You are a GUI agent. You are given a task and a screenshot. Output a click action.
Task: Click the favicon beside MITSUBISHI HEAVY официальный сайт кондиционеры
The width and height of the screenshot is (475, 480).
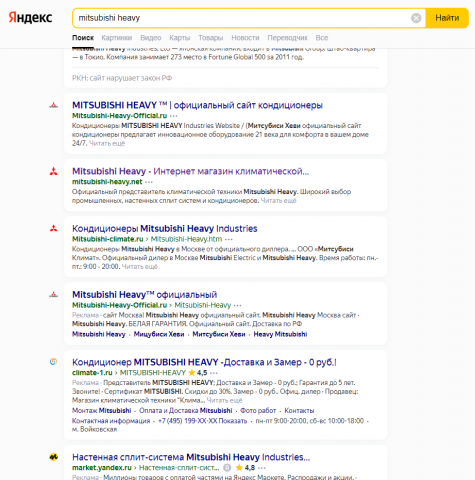coord(53,106)
